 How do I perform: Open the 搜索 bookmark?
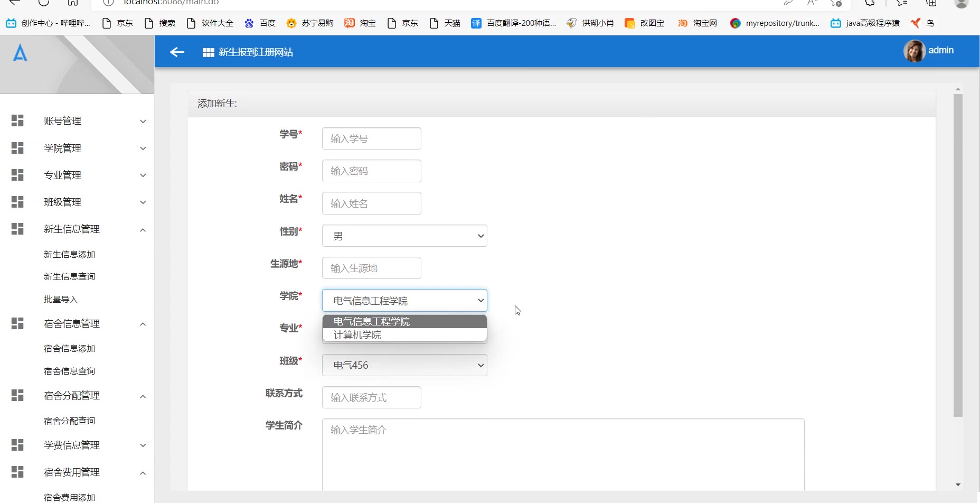coord(160,23)
